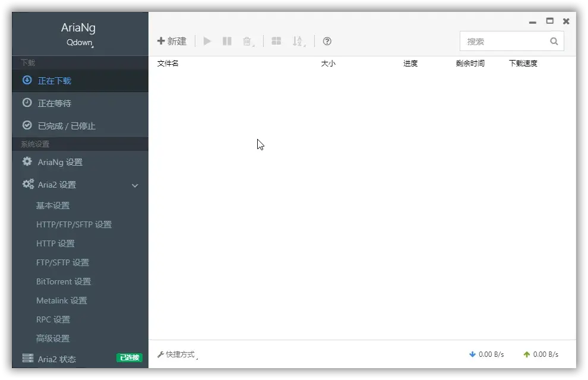Image resolution: width=588 pixels, height=380 pixels.
Task: Open HTTP 设置 submenu item
Action: (x=55, y=243)
